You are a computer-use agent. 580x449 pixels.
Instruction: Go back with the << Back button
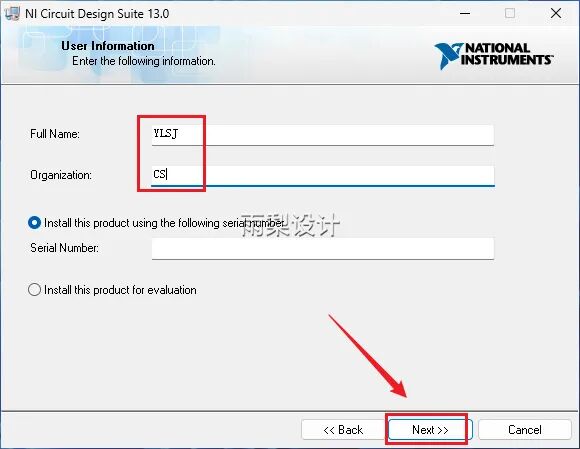pos(343,430)
